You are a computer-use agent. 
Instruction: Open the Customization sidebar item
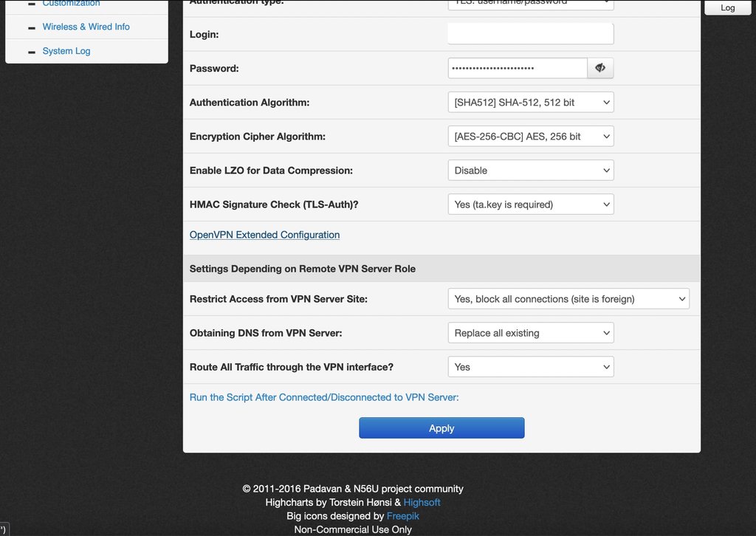[x=71, y=4]
